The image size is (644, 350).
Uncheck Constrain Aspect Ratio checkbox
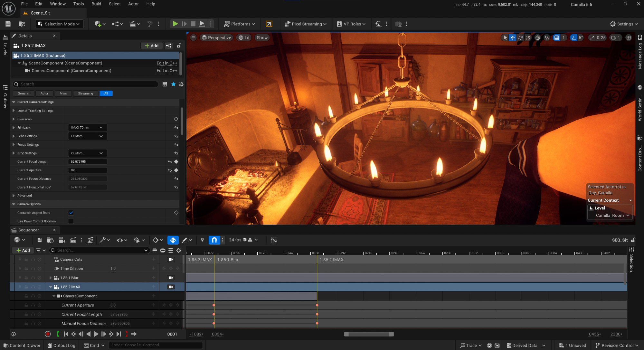[71, 213]
